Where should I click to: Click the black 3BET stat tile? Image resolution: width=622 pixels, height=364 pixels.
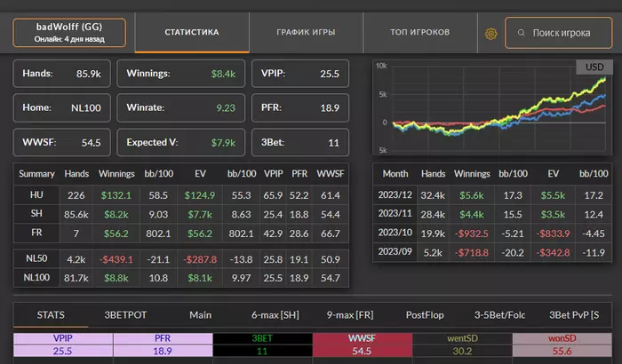tap(262, 344)
